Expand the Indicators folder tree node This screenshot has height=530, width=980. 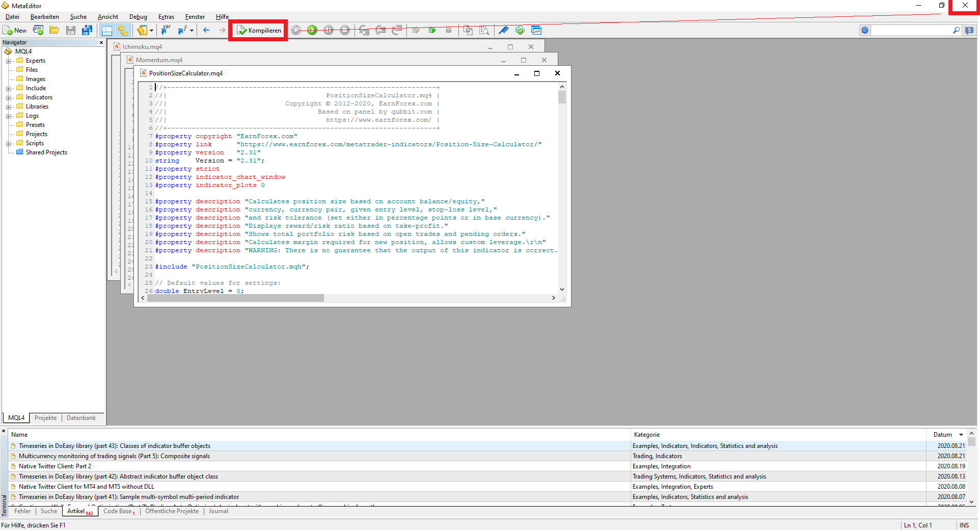point(9,98)
